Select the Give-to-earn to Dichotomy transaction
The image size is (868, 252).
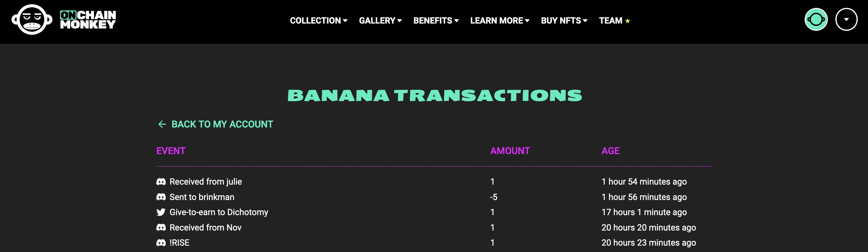(434, 212)
